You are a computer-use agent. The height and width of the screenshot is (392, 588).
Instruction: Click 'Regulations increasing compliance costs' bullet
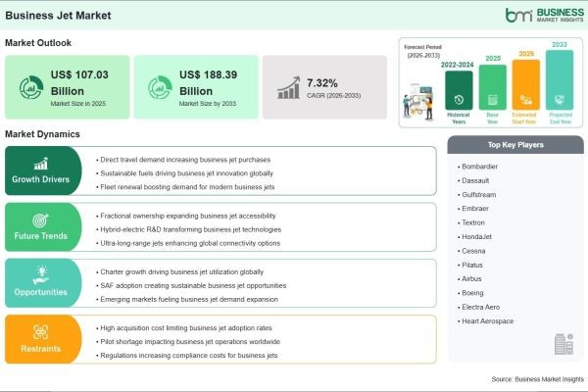pyautogui.click(x=189, y=355)
